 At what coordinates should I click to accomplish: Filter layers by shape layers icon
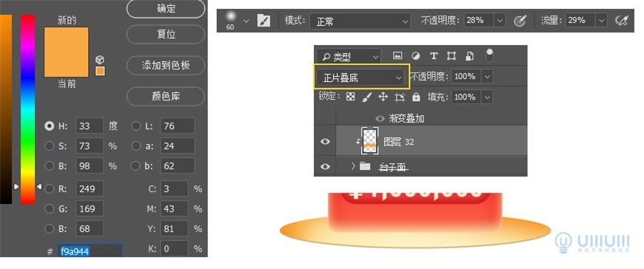(452, 55)
